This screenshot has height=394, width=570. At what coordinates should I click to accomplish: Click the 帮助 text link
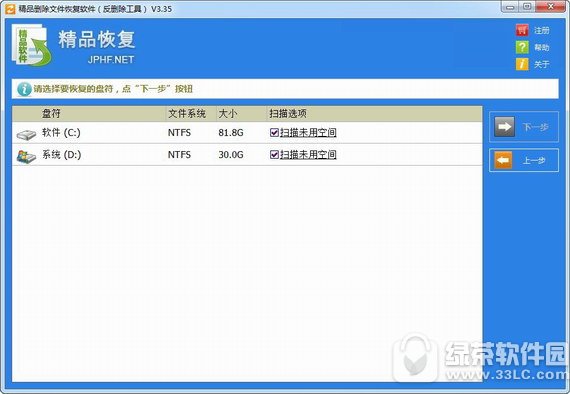[541, 48]
